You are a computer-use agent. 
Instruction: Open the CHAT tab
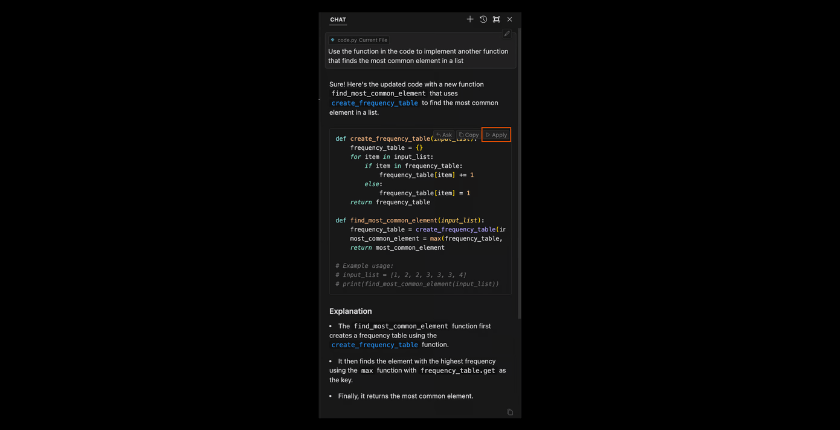[338, 19]
